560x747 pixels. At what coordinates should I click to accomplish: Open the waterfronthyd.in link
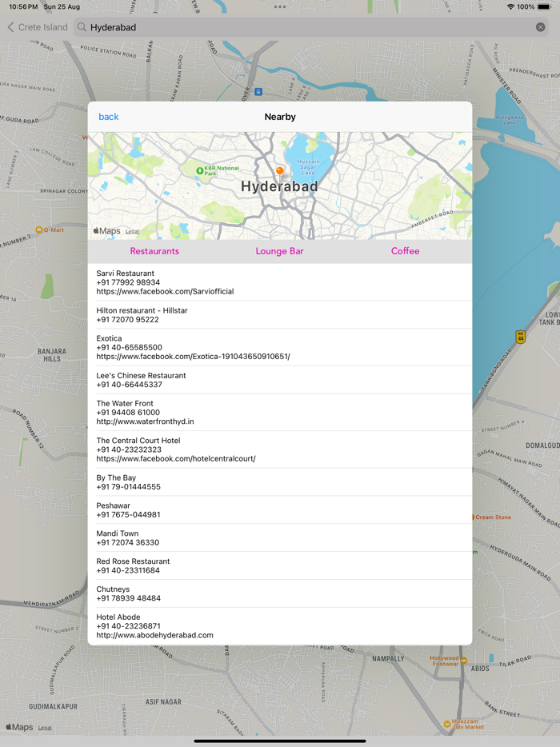pyautogui.click(x=145, y=421)
